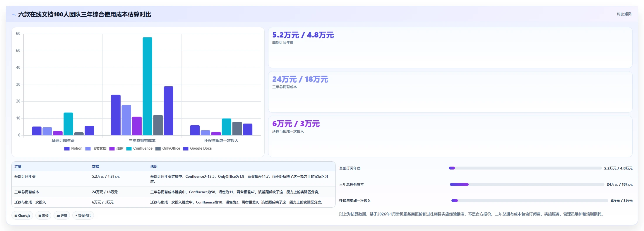Toggle the Notion legend swatch
Viewport: 644px width, 231px height.
67,148
